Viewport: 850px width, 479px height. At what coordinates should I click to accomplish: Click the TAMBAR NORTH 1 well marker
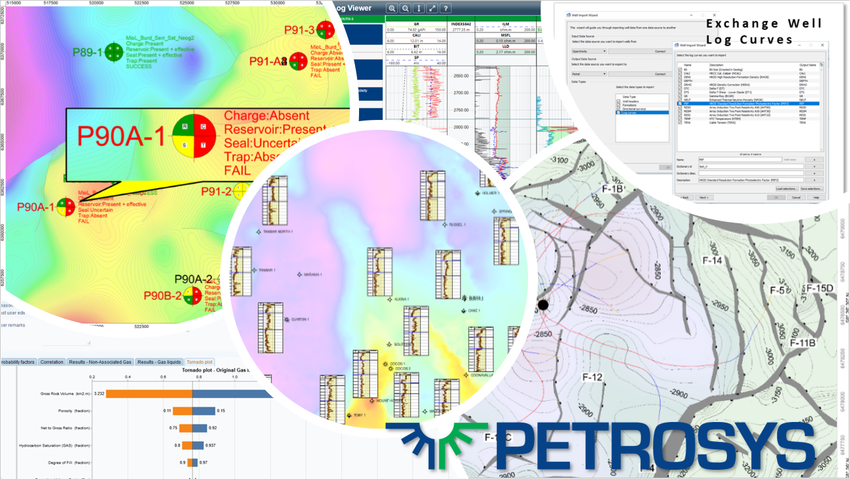pos(259,232)
